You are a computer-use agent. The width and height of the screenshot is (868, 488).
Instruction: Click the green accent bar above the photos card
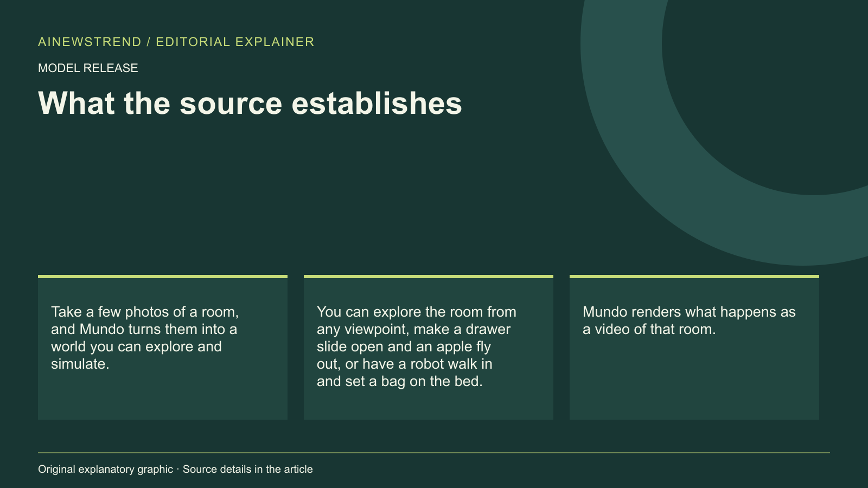[163, 277]
